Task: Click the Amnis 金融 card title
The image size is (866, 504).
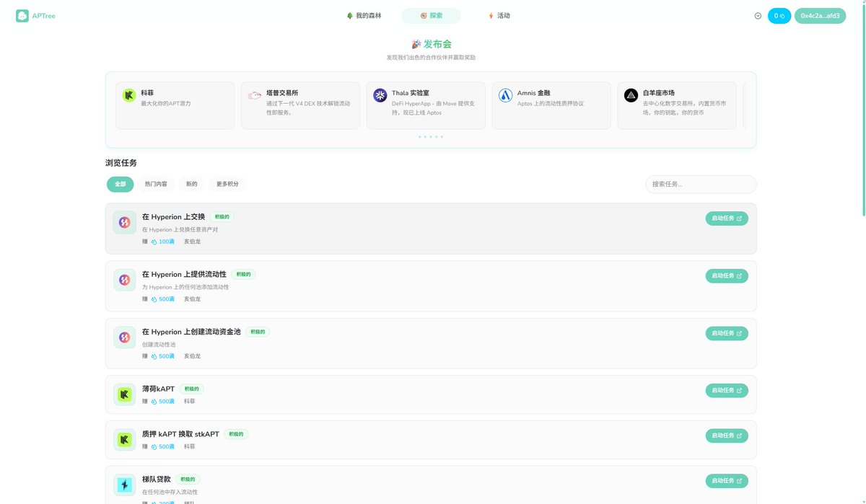Action: click(535, 93)
